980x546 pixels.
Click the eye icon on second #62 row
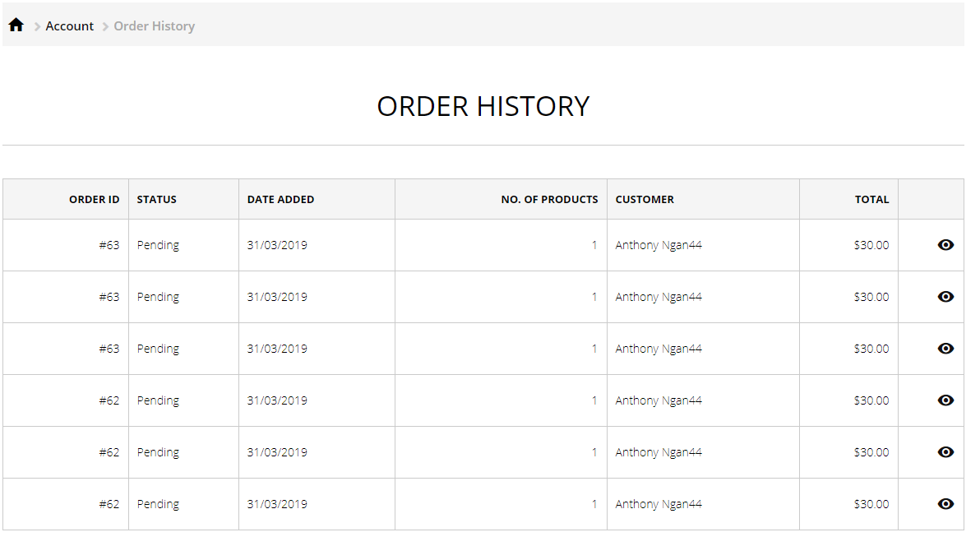click(x=945, y=453)
